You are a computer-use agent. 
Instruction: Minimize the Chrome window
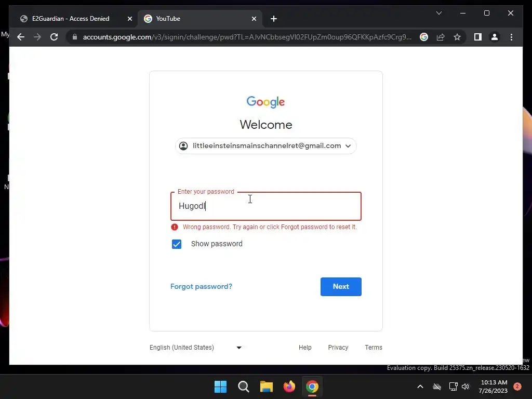pyautogui.click(x=463, y=13)
